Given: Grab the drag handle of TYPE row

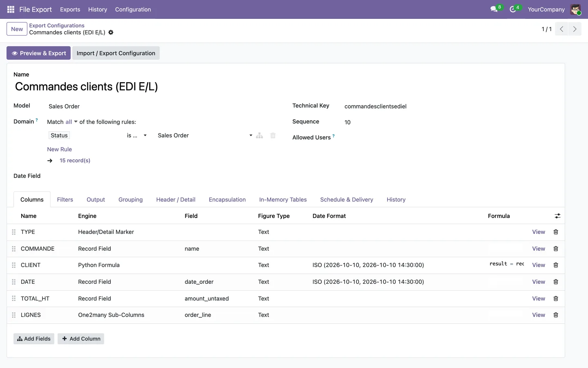Looking at the screenshot, I should [14, 232].
